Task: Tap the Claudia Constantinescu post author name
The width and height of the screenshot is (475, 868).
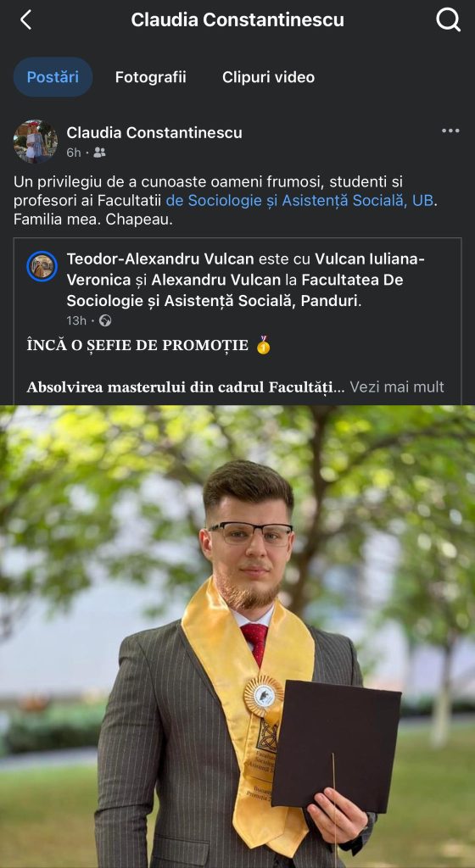Action: (154, 133)
